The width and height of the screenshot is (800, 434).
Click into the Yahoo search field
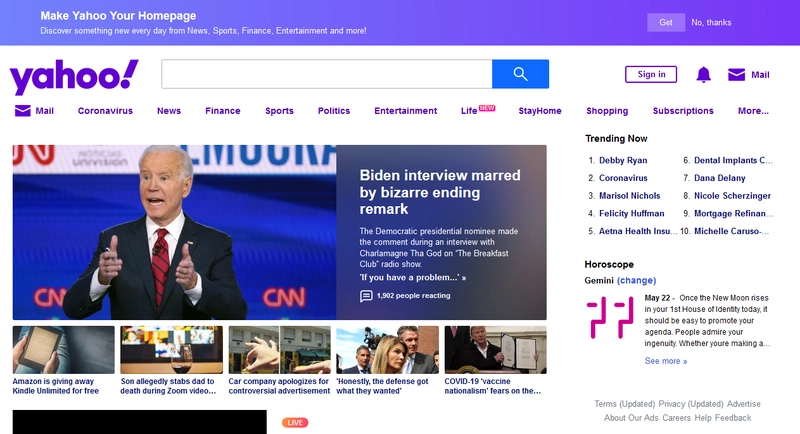coord(326,74)
